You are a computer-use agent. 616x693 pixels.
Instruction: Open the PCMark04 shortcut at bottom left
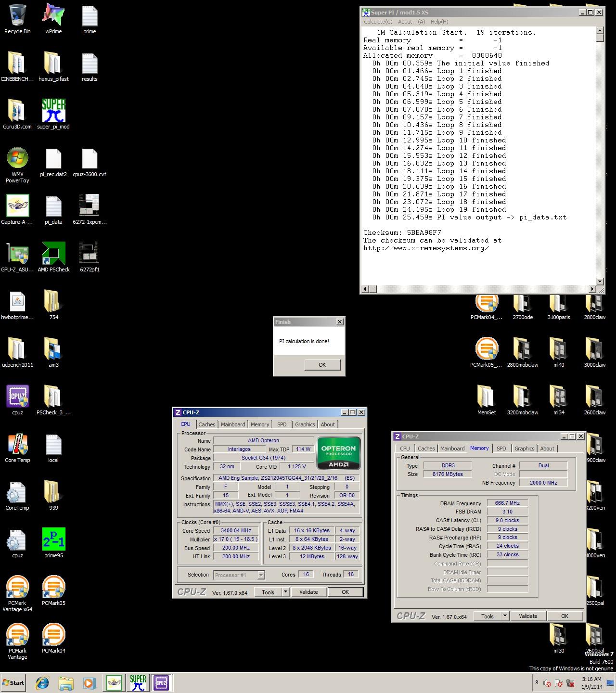point(53,639)
